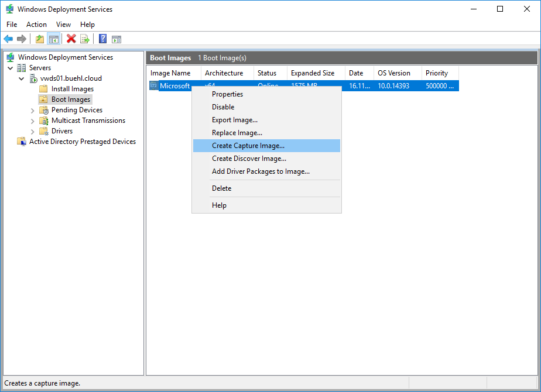The height and width of the screenshot is (392, 541).
Task: Toggle the Show/Hide Action Pane icon
Action: point(117,39)
